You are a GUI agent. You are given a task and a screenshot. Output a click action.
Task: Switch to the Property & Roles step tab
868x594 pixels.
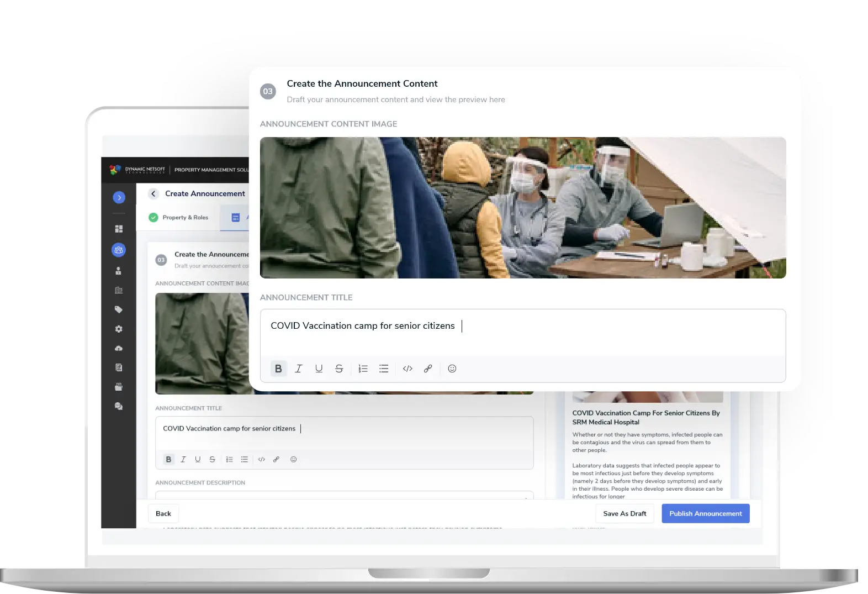179,218
